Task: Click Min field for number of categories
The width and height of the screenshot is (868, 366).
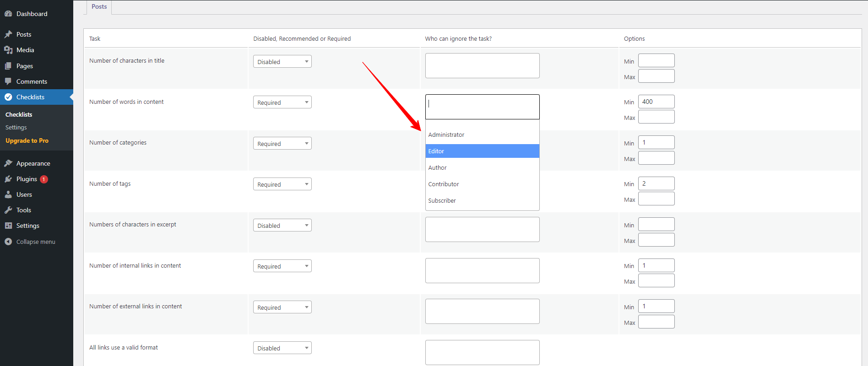Action: pyautogui.click(x=656, y=142)
